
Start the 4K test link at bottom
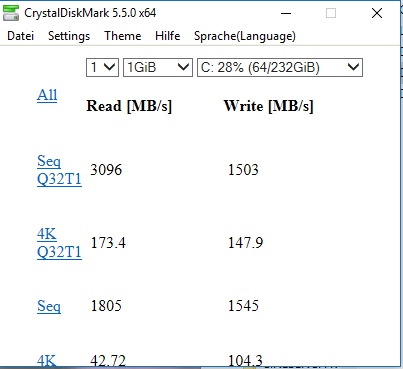click(47, 360)
